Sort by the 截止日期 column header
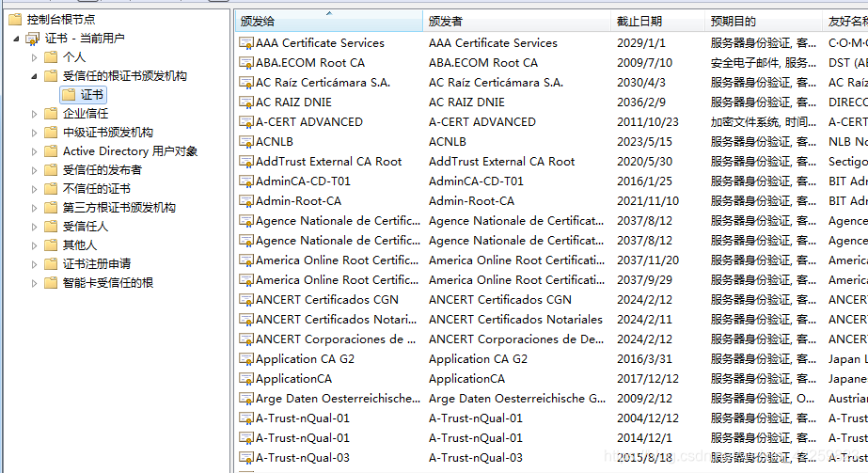868x473 pixels. pos(657,21)
